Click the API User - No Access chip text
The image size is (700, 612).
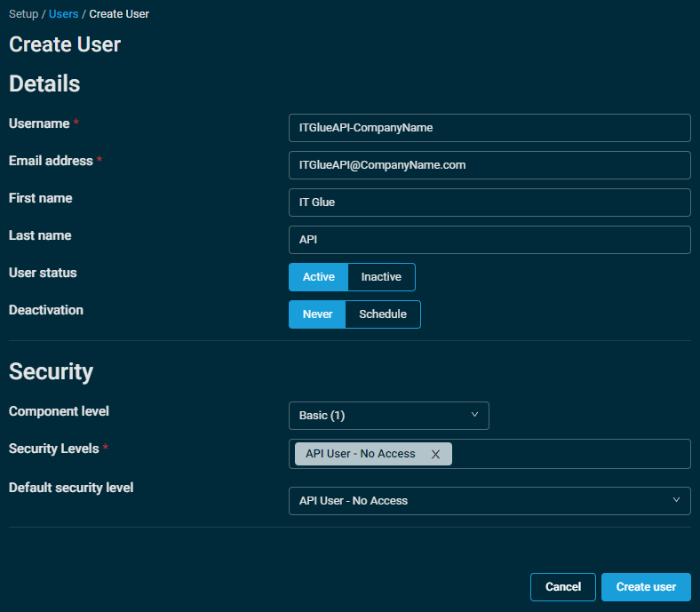tap(361, 454)
